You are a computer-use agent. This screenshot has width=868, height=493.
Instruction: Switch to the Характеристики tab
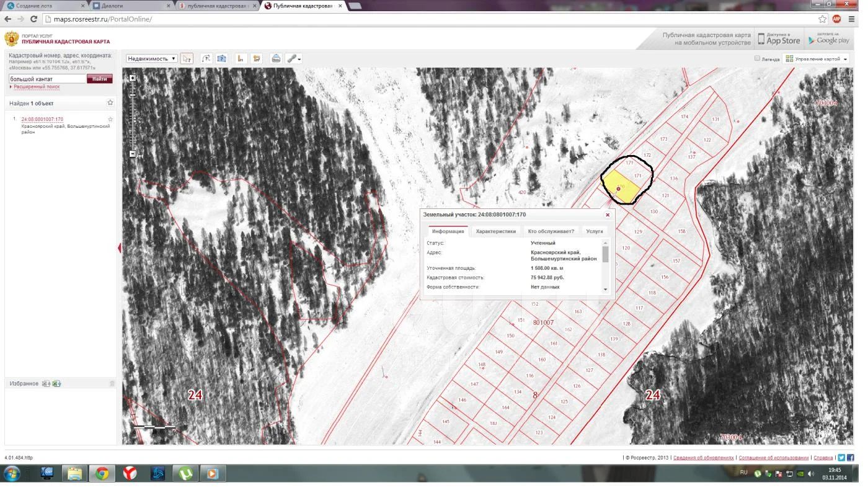coord(496,231)
